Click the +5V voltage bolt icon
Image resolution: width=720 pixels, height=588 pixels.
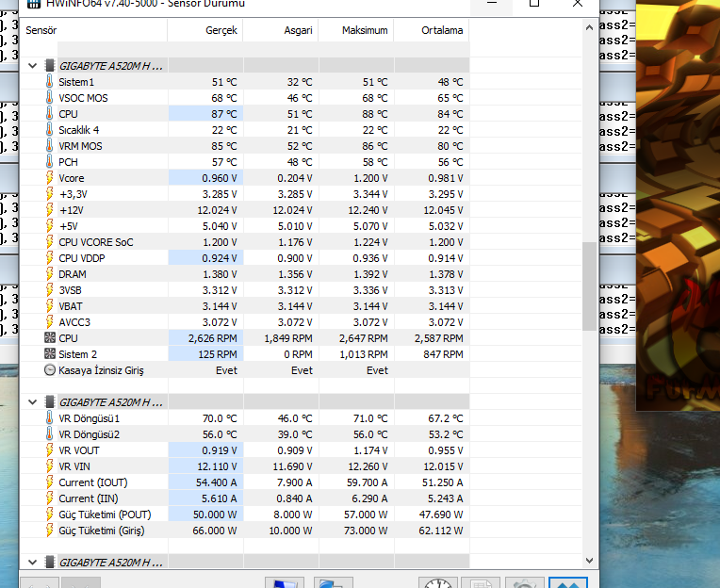click(x=50, y=226)
